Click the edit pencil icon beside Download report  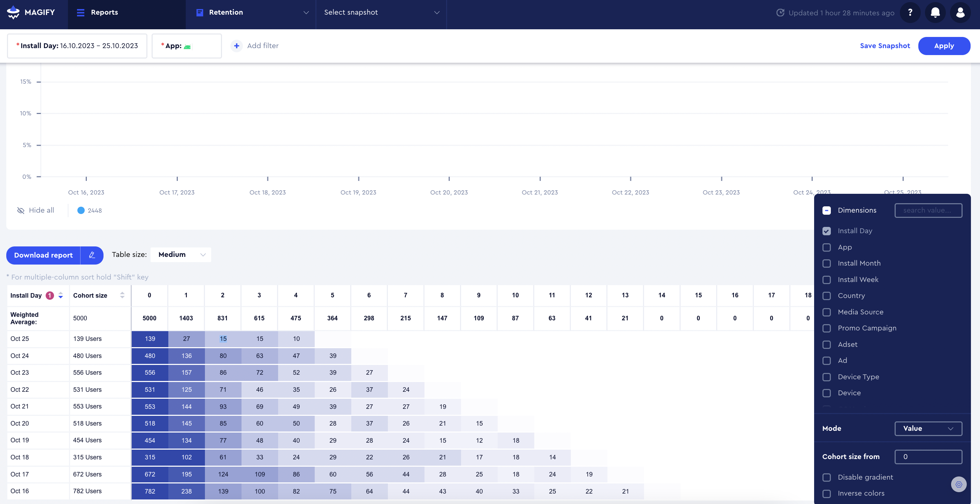point(92,255)
